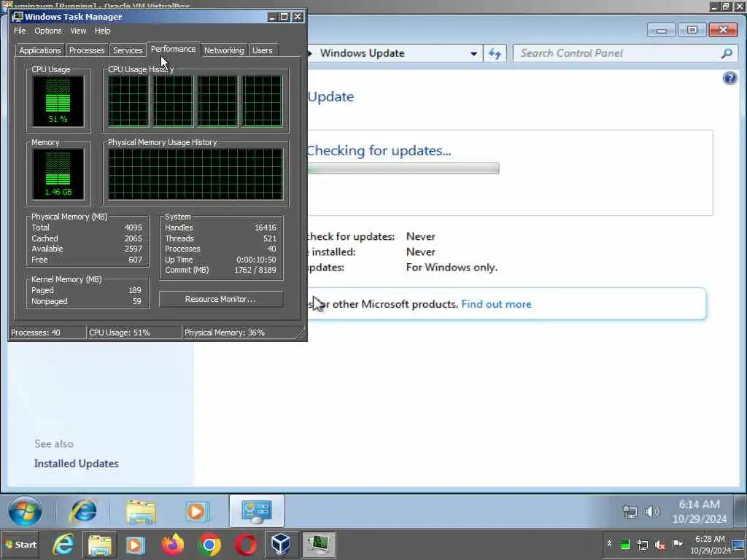This screenshot has width=747, height=560.
Task: Open Internet Explorer on host taskbar
Action: (x=63, y=545)
